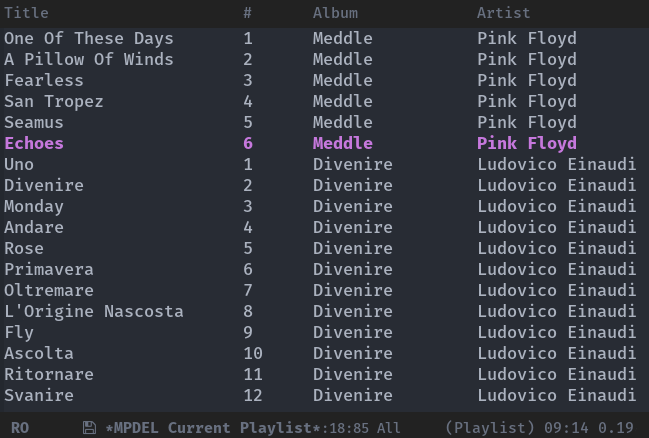Sort by the Album column header
Image resolution: width=649 pixels, height=438 pixels.
click(335, 13)
